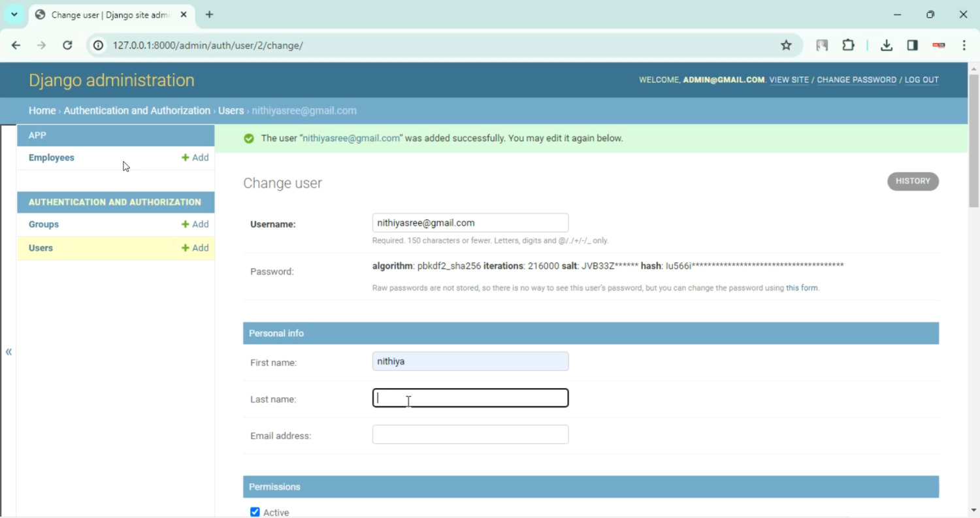Click the page vertical scrollbar thumb

coord(973,140)
